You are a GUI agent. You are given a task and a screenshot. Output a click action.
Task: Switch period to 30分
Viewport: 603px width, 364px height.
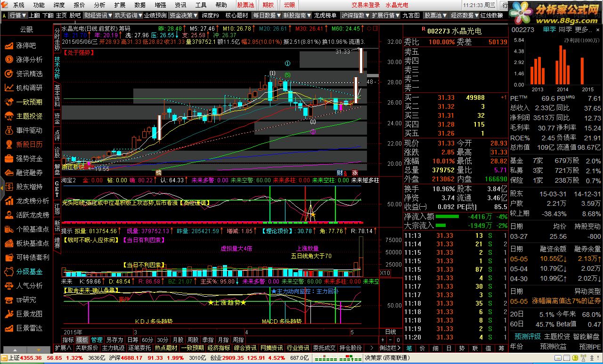[x=163, y=340]
